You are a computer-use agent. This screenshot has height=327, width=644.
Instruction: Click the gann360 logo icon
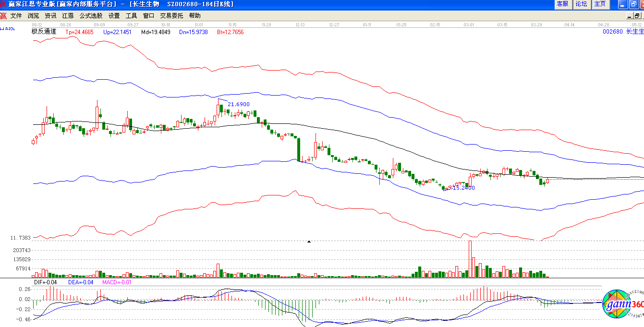coord(622,304)
